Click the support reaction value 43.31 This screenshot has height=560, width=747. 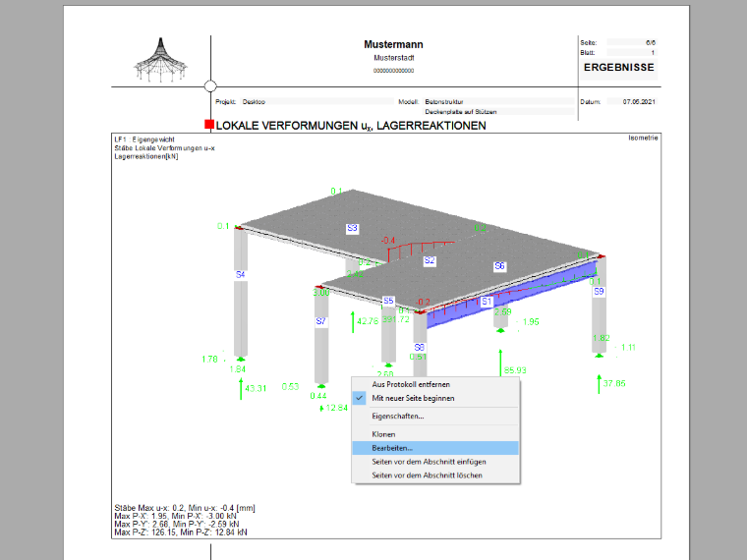pyautogui.click(x=256, y=389)
